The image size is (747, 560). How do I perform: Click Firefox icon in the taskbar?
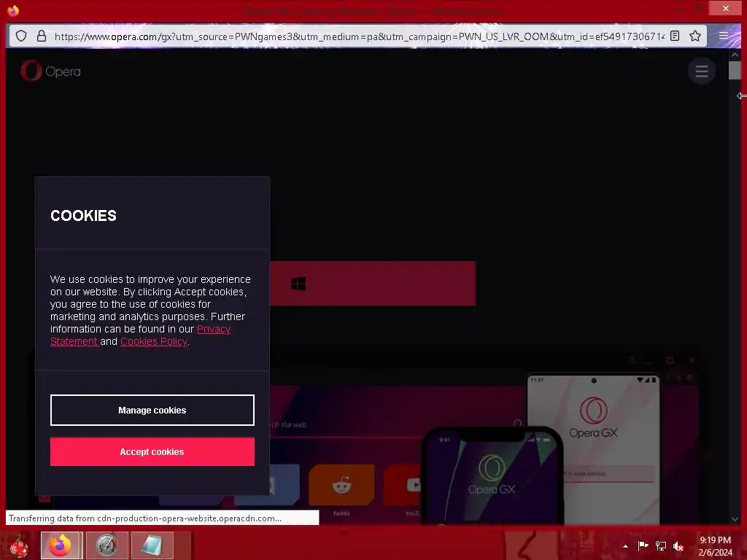[61, 545]
